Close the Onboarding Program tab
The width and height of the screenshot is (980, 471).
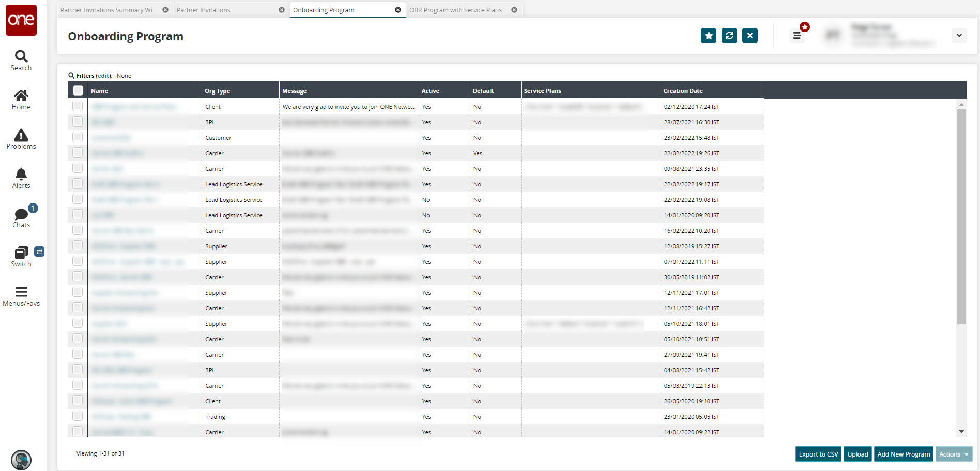[398, 10]
